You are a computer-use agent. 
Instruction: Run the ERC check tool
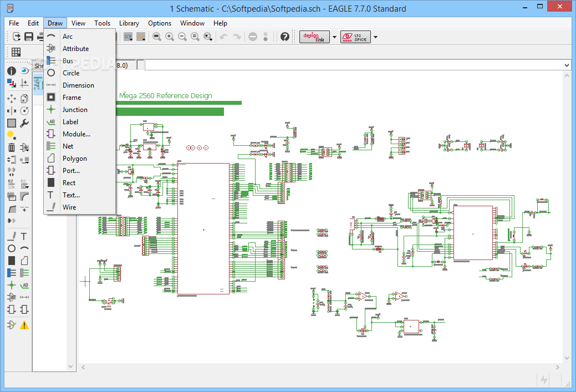[x=12, y=325]
